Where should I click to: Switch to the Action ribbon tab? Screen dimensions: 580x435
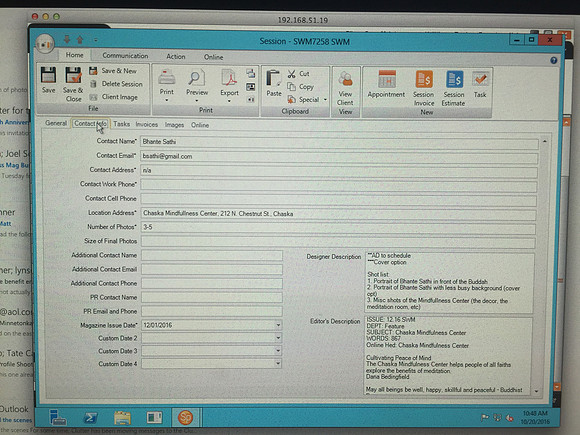pos(175,57)
